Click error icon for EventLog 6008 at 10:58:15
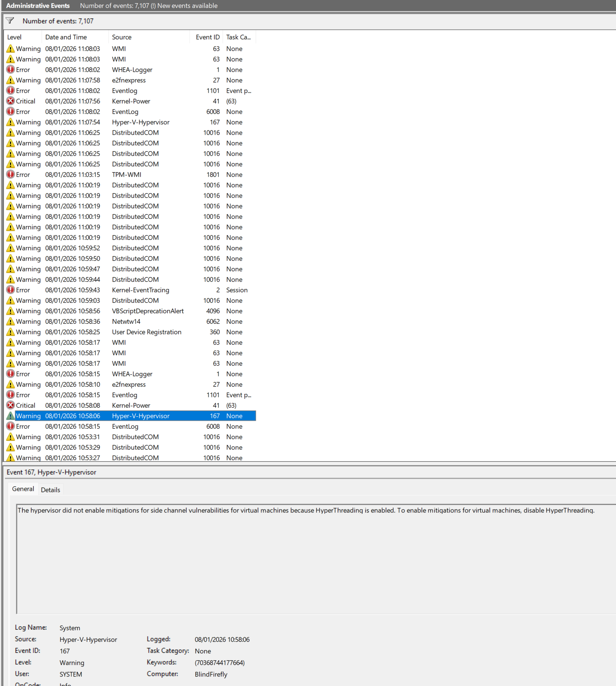The height and width of the screenshot is (686, 616). 11,426
